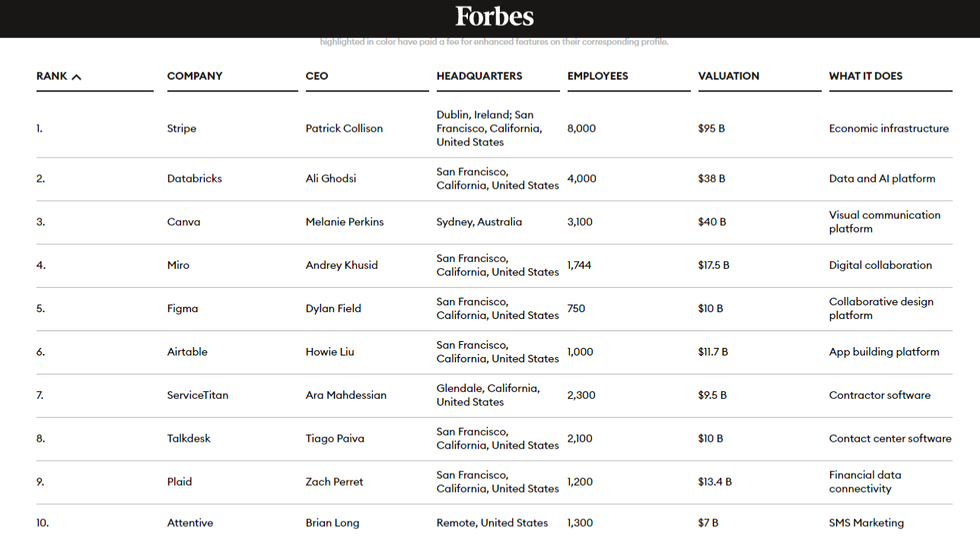Open the Miro company entry
This screenshot has height=539, width=980.
[179, 266]
